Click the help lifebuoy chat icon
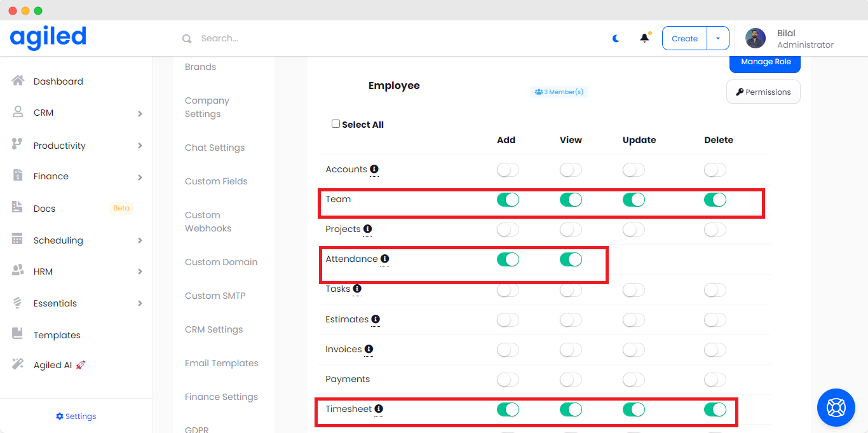 (x=836, y=407)
